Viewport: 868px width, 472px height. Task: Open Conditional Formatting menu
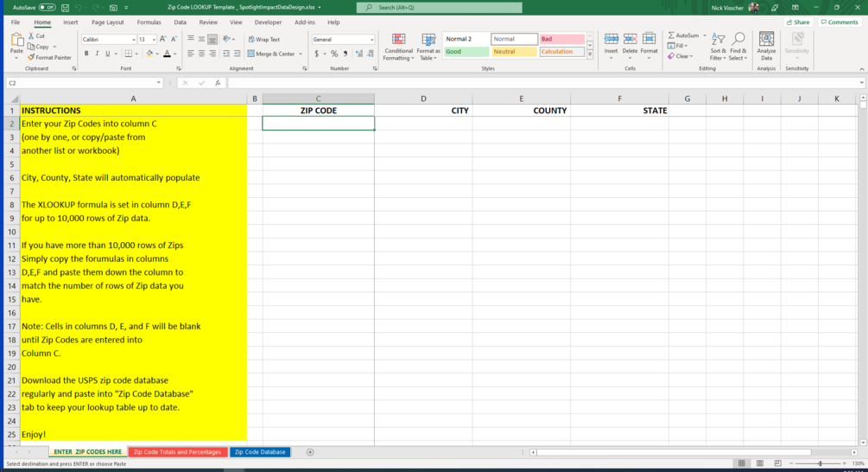click(398, 47)
